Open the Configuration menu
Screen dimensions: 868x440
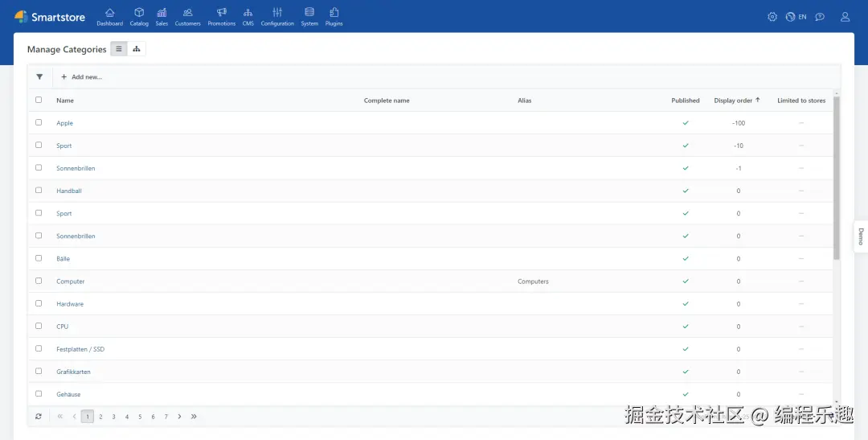point(277,17)
